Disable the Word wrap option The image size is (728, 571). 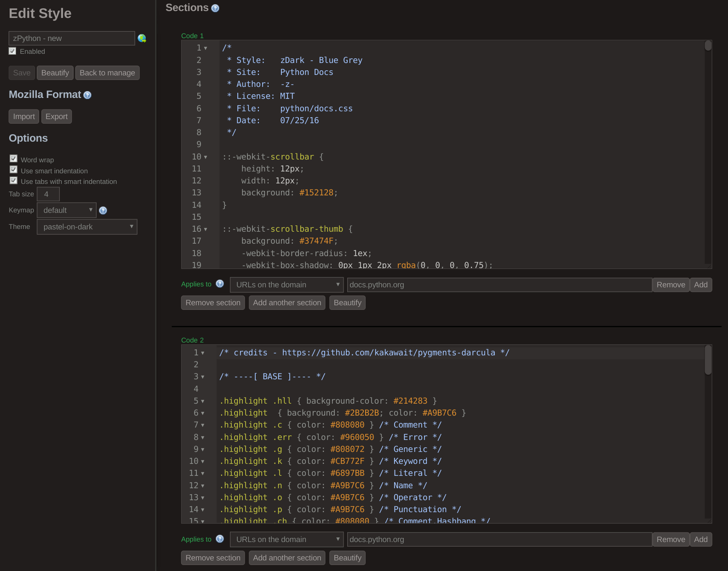(x=14, y=159)
